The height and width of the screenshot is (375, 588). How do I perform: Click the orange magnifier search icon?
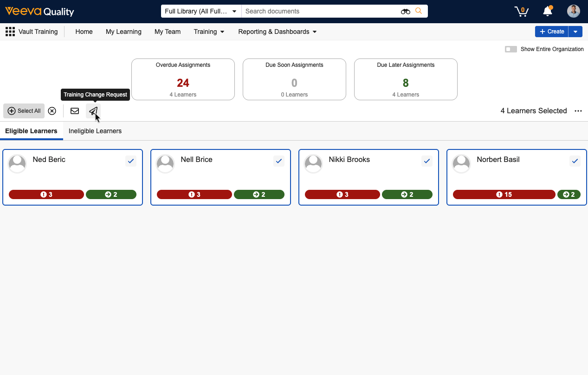419,11
